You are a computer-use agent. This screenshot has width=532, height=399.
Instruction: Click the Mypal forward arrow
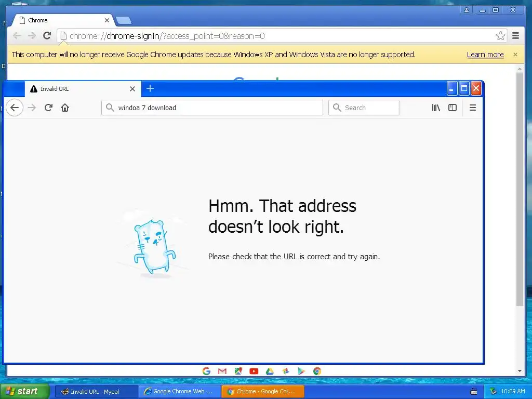[32, 108]
